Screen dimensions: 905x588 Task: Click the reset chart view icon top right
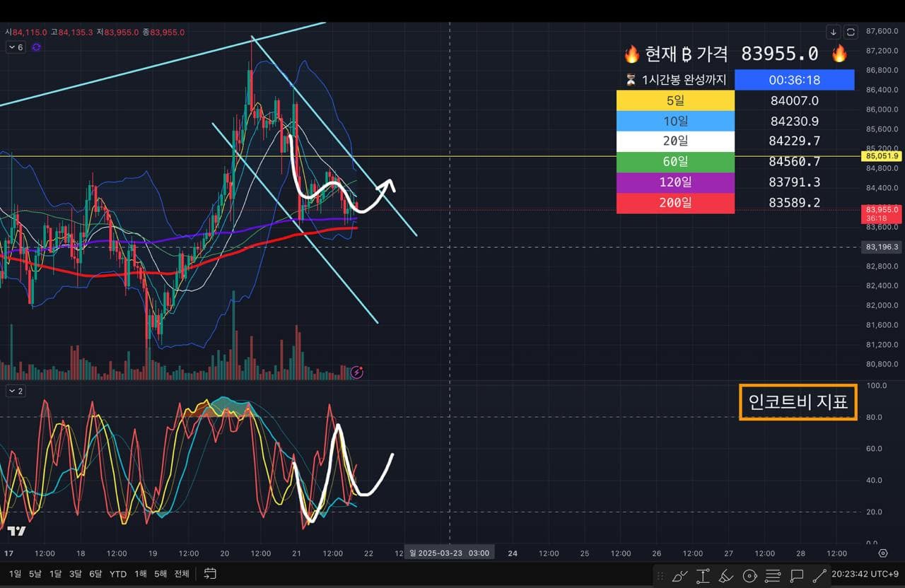coord(851,32)
